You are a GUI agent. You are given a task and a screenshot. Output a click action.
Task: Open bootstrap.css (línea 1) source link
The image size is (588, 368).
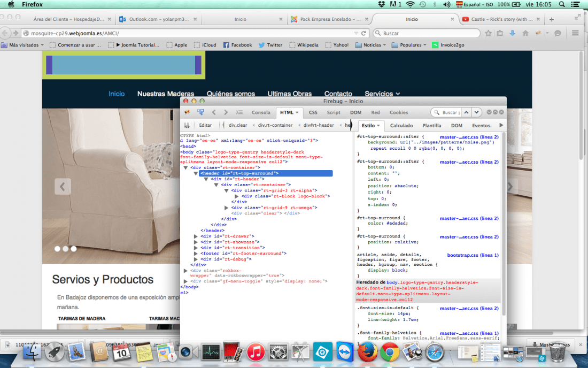coord(473,255)
